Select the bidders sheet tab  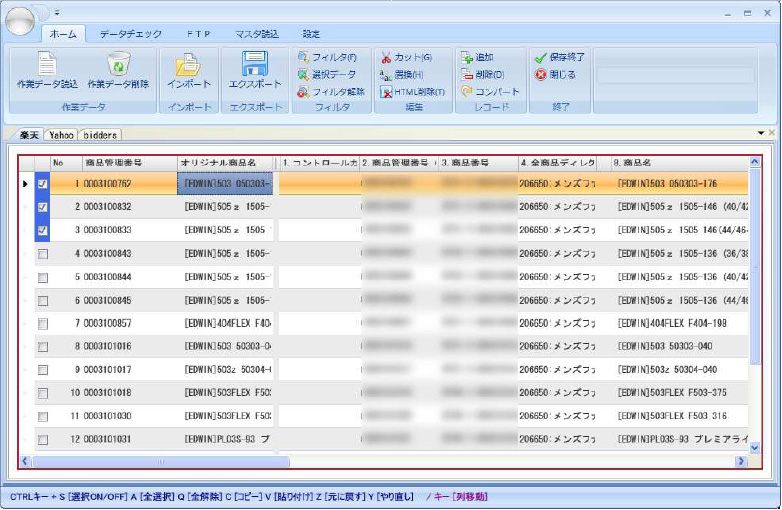pyautogui.click(x=100, y=135)
